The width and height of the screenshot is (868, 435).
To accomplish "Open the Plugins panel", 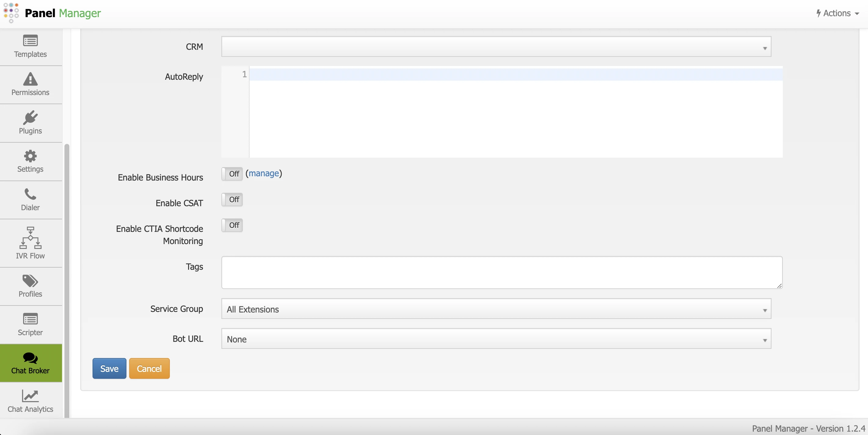I will click(30, 122).
